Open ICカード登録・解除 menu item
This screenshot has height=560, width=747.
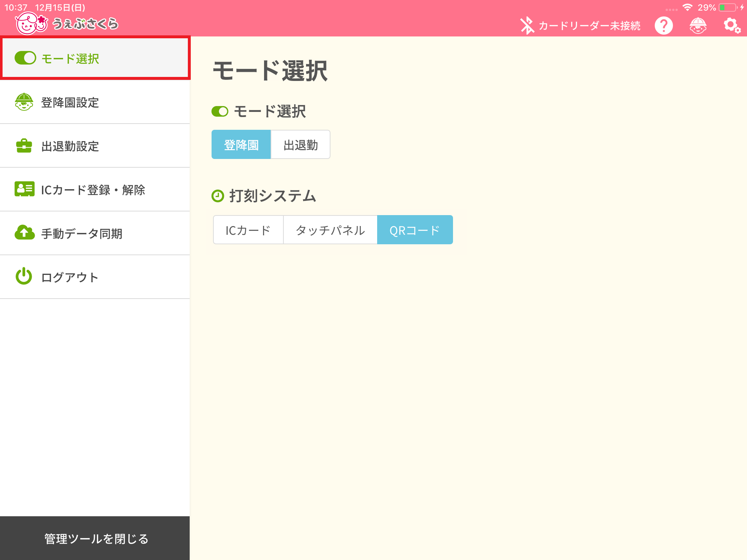click(95, 190)
